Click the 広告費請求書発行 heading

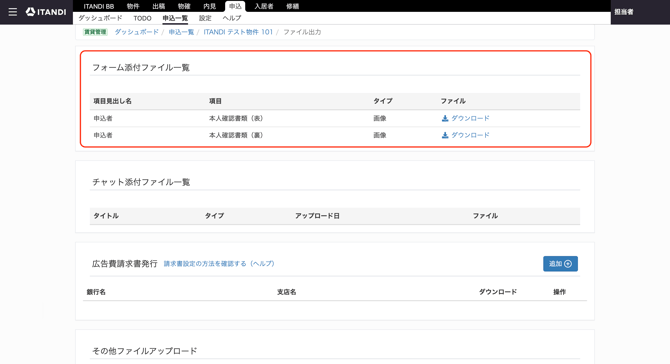pyautogui.click(x=125, y=264)
